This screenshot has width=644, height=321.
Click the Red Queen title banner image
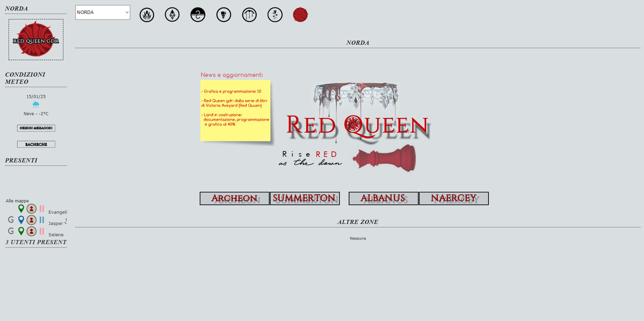(x=358, y=125)
